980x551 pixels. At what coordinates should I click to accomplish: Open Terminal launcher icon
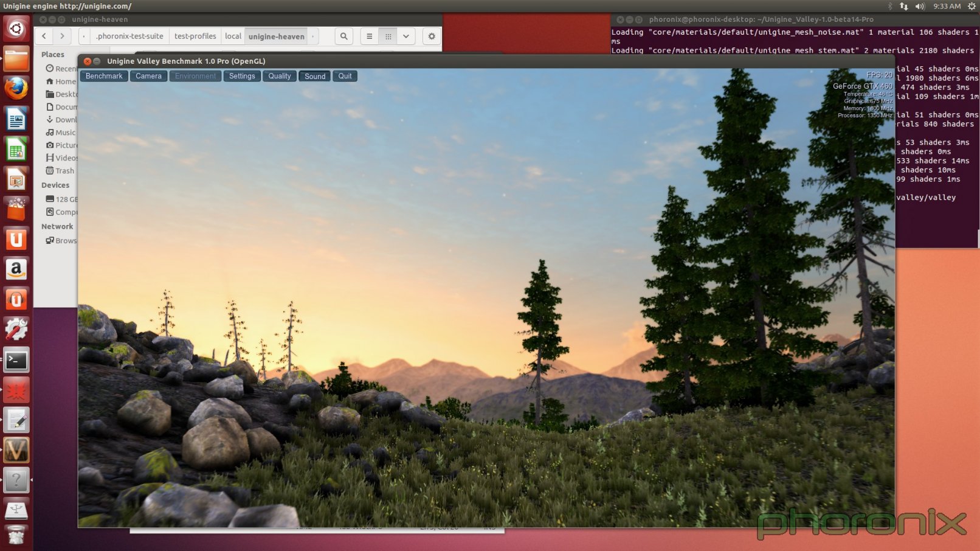point(16,360)
